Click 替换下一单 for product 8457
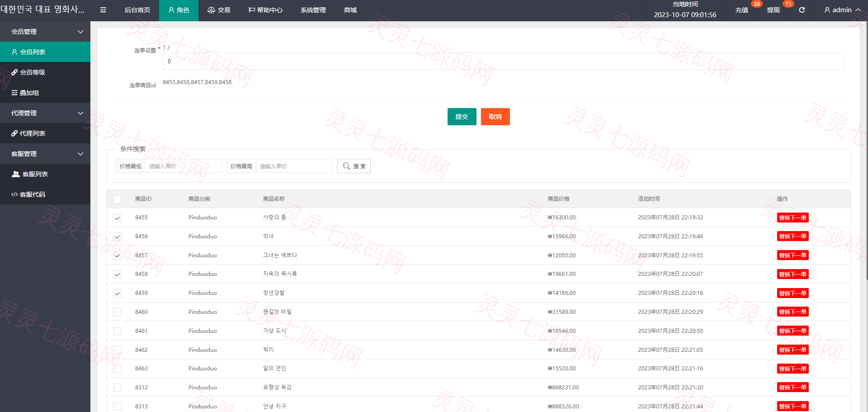868x412 pixels. pos(793,255)
